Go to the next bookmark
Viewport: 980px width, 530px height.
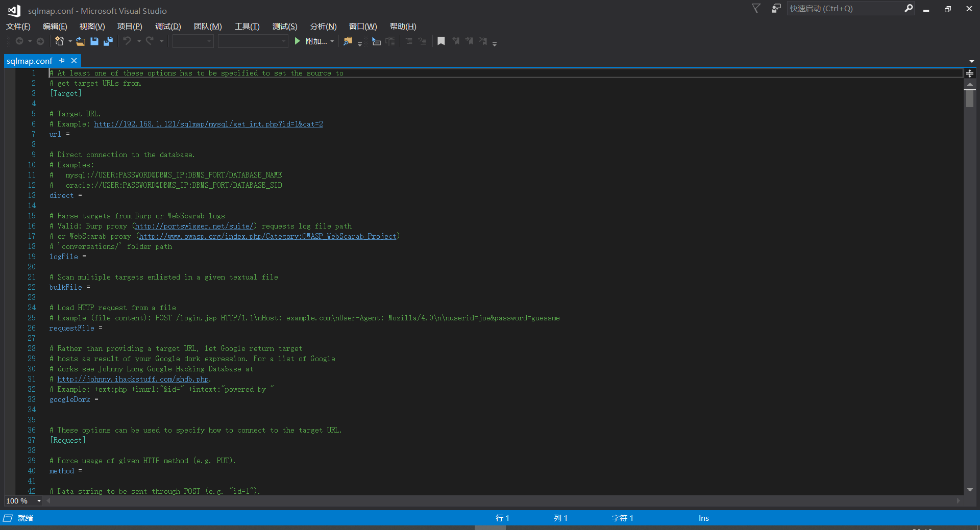point(469,41)
